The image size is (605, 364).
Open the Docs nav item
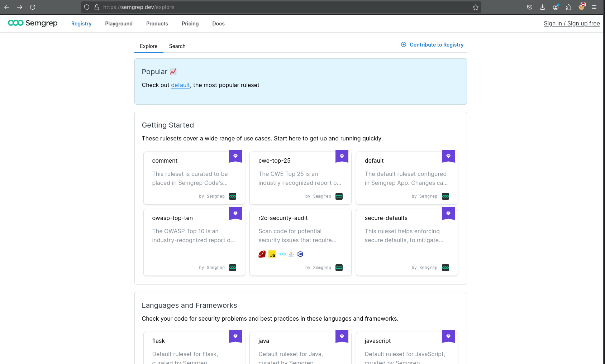tap(218, 24)
